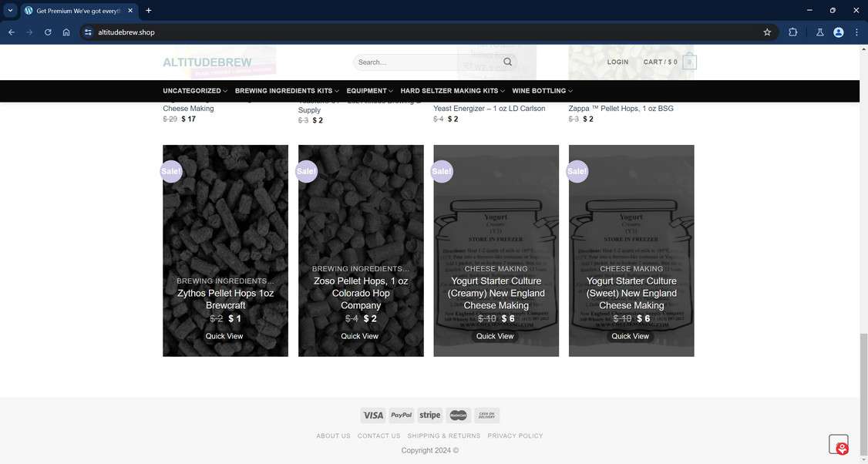Bookmark this page with star icon

[x=767, y=32]
